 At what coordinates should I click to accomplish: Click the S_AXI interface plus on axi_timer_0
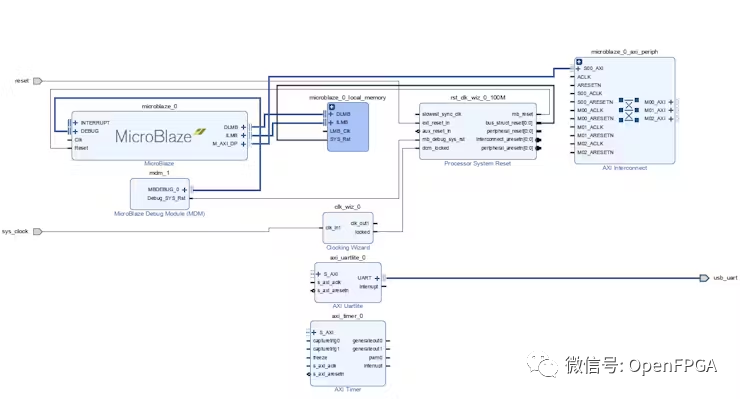[314, 332]
